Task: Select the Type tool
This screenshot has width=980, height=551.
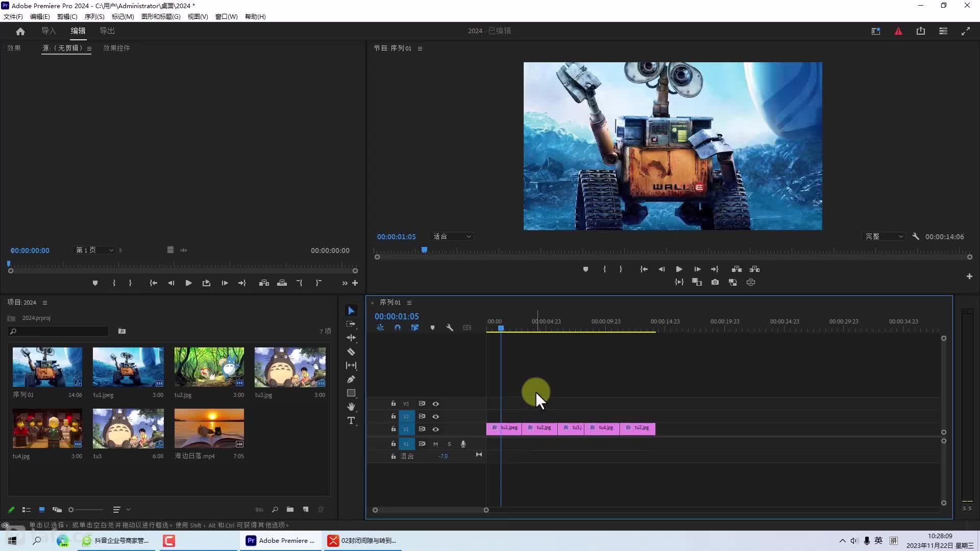Action: pyautogui.click(x=351, y=420)
